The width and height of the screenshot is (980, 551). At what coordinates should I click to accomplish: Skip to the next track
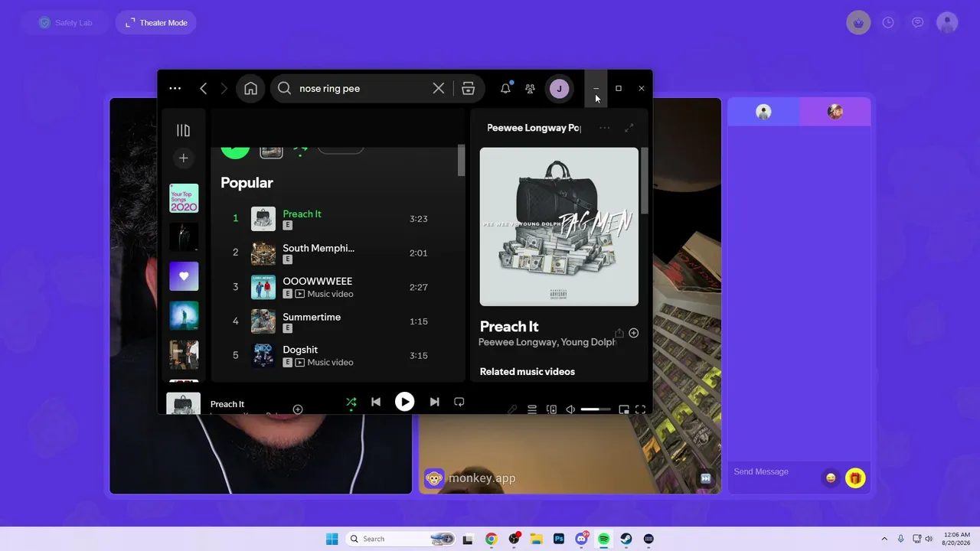coord(434,402)
